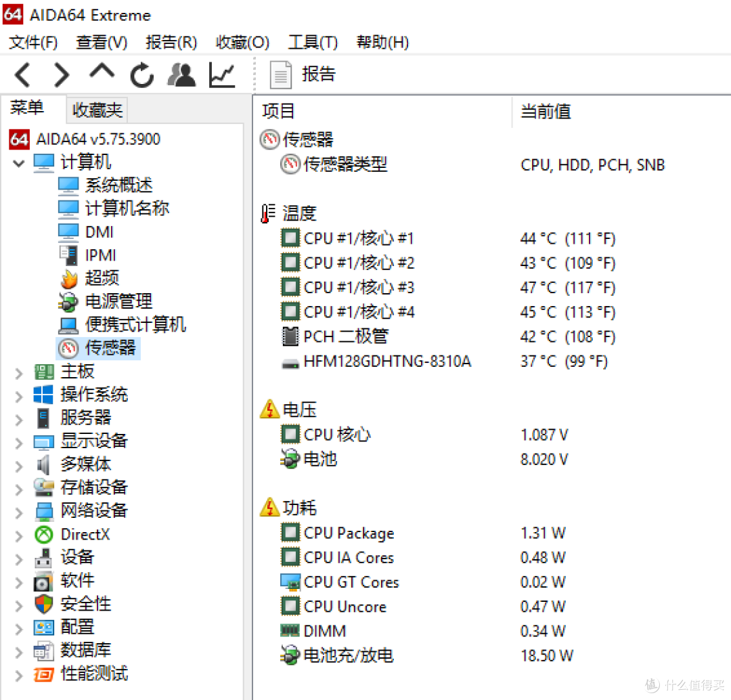
Task: Expand the 性能测试 tree node
Action: click(x=19, y=675)
